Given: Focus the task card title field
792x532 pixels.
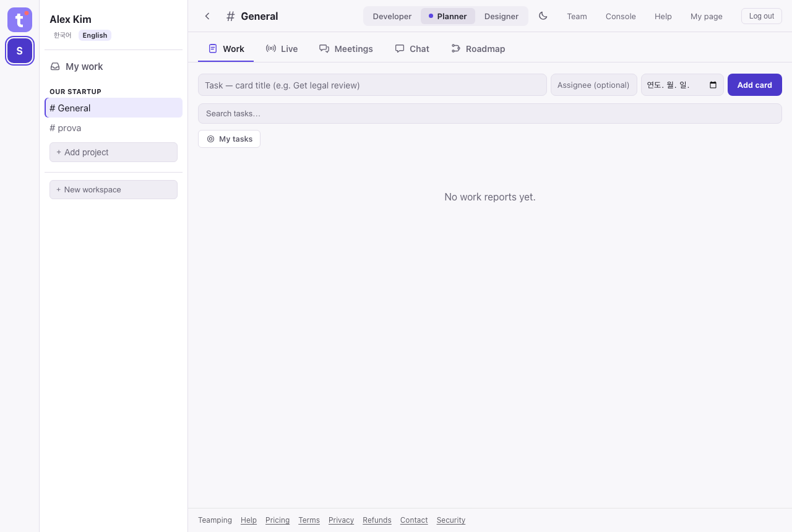Looking at the screenshot, I should (372, 85).
